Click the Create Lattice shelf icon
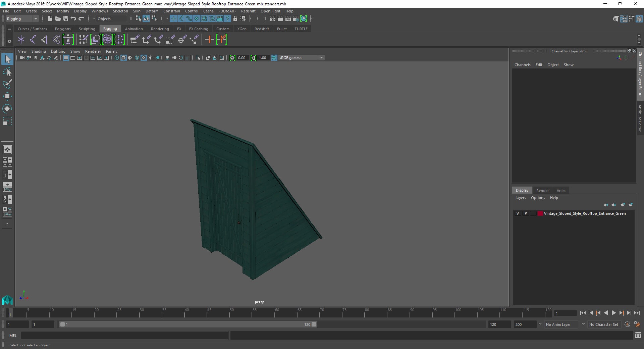 tap(107, 40)
